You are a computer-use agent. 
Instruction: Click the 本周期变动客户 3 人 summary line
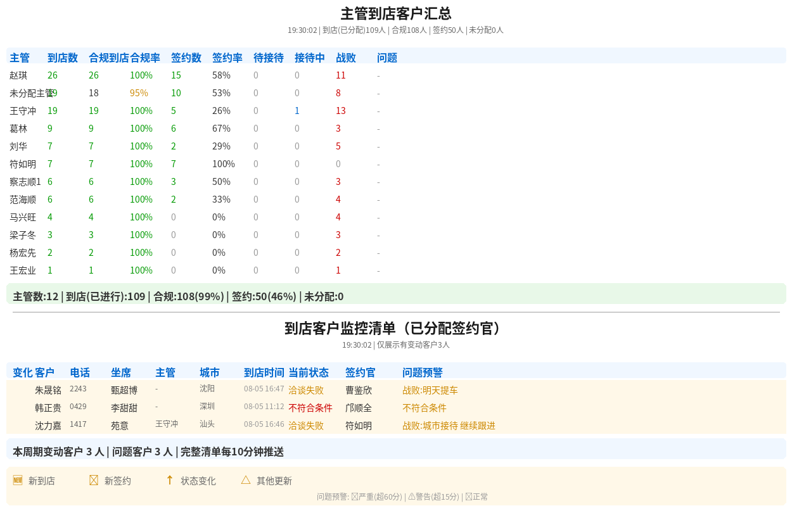148,452
